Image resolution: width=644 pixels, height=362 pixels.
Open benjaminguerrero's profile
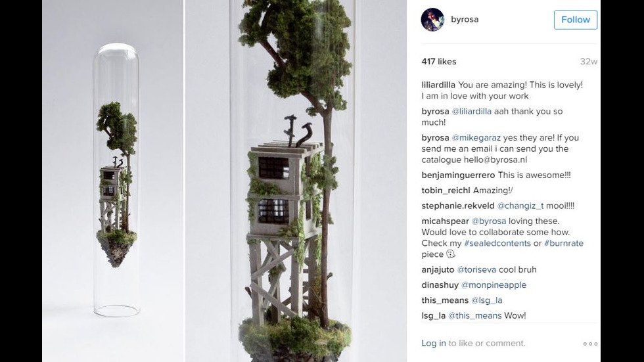(458, 175)
